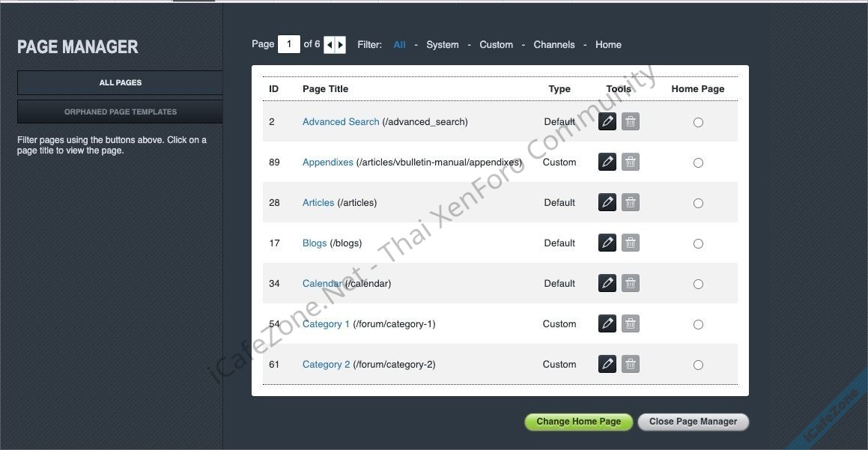Delete Category 1 using its trash icon
The image size is (868, 450).
[631, 324]
